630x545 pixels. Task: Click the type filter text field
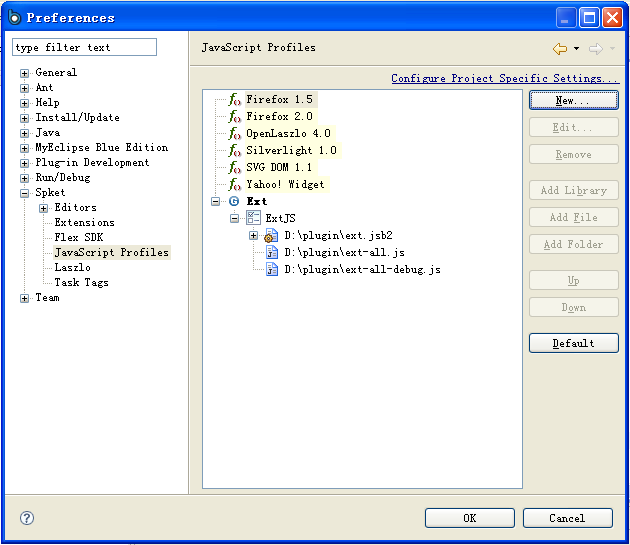(x=84, y=47)
